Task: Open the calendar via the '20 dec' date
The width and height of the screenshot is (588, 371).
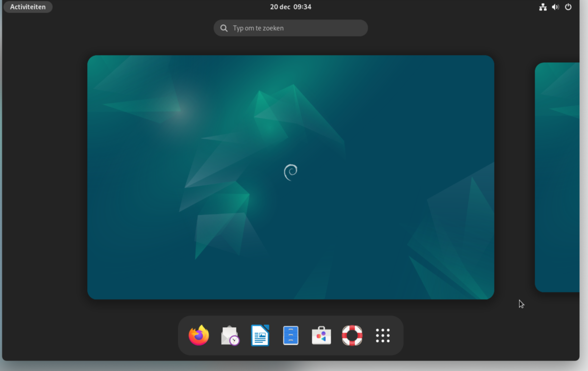Action: (x=280, y=7)
